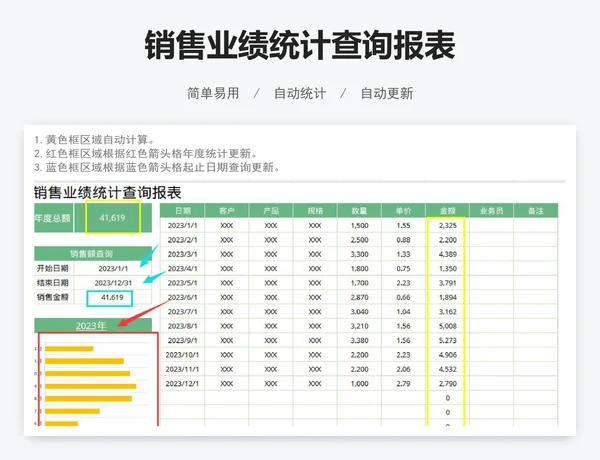600x460 pixels.
Task: Click date cell 2023/3/1
Action: pyautogui.click(x=183, y=254)
